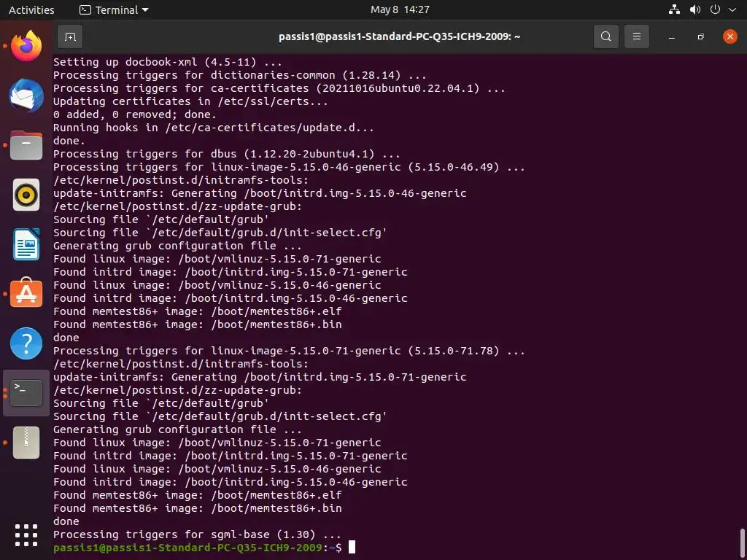Open the terminal hamburger menu

636,36
